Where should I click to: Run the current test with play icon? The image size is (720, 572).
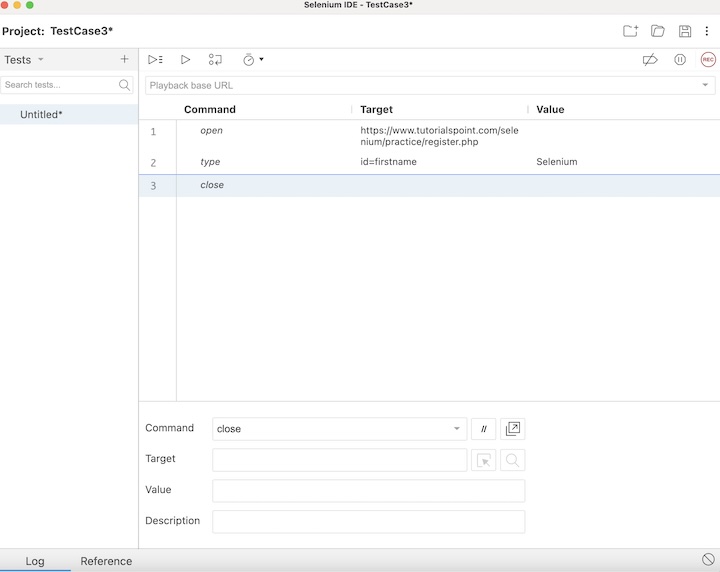pyautogui.click(x=185, y=60)
